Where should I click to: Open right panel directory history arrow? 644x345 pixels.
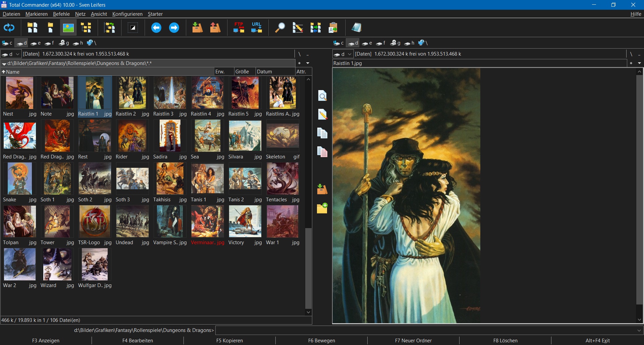pos(640,63)
